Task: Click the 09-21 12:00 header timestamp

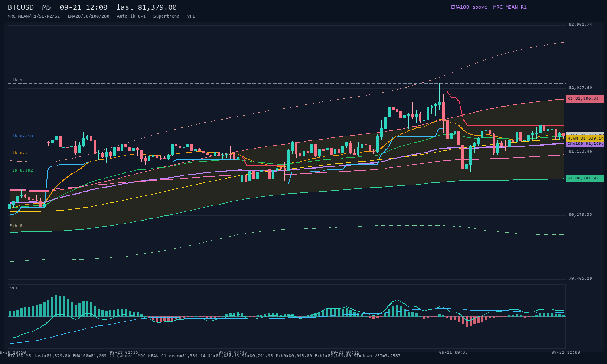Action: [84, 7]
